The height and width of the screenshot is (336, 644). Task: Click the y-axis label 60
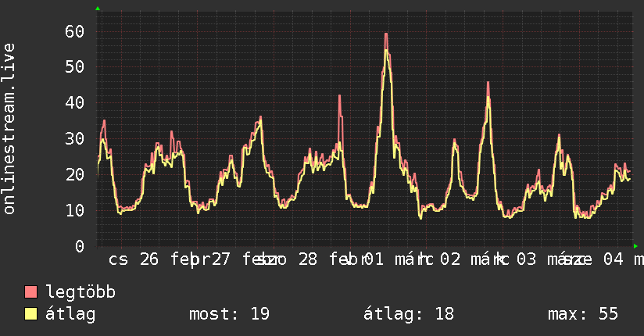[74, 31]
